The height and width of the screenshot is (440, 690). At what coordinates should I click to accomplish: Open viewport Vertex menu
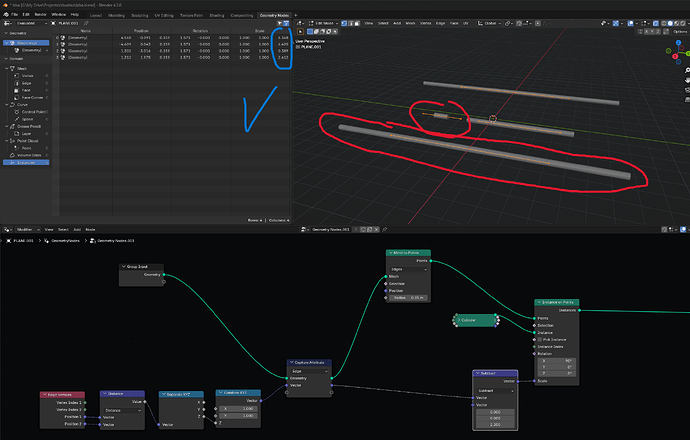point(426,23)
